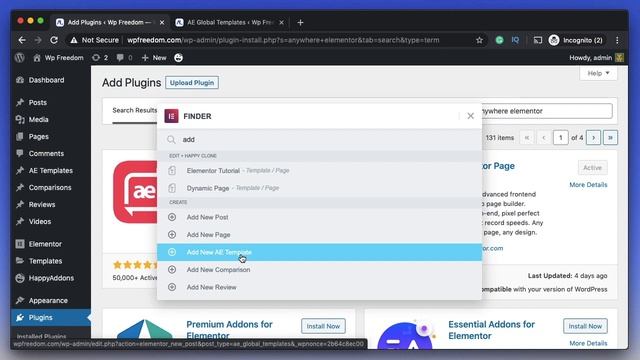640x360 pixels.
Task: Click the plugin search input field
Action: pos(547,111)
